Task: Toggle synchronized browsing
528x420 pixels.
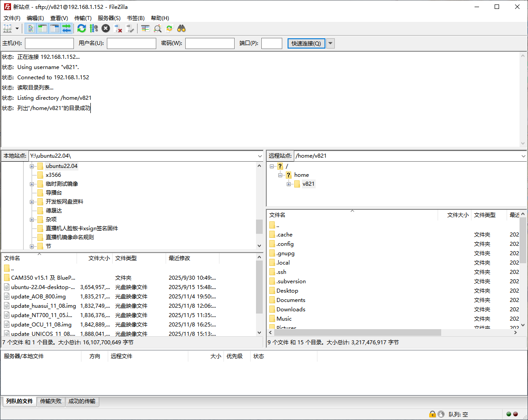Action: 169,29
